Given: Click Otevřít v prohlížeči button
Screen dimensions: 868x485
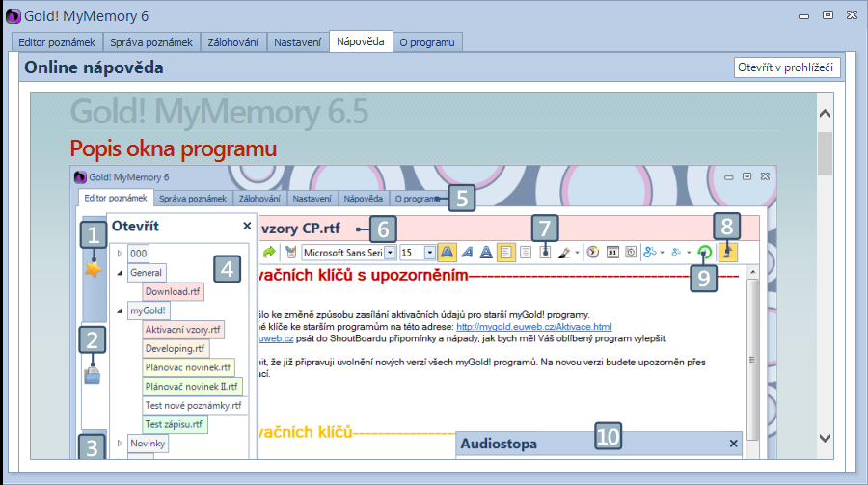Looking at the screenshot, I should pyautogui.click(x=787, y=67).
